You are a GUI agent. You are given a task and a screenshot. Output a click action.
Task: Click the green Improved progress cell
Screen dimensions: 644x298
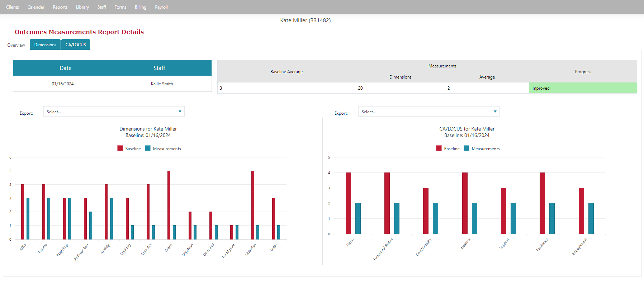tap(583, 88)
